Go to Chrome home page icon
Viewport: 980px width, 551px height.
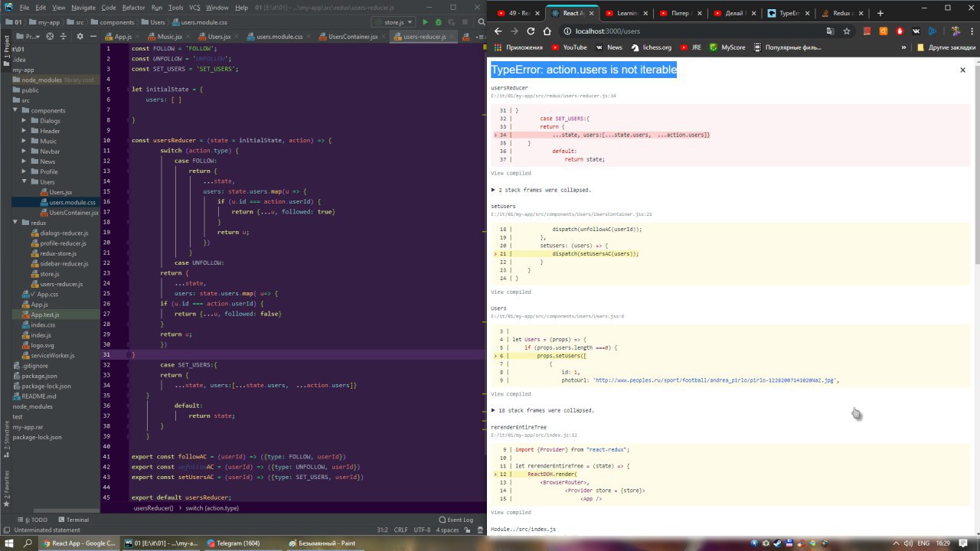547,31
